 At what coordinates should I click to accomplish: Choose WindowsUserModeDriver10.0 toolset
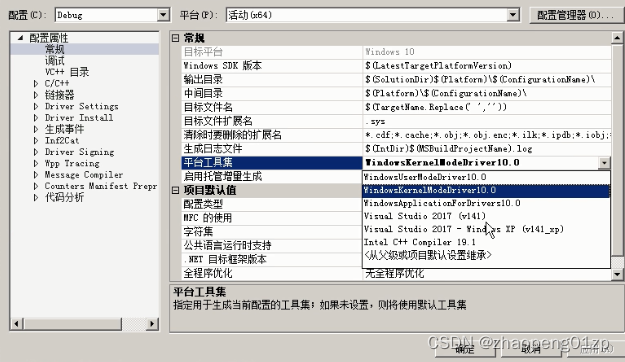tap(486, 177)
